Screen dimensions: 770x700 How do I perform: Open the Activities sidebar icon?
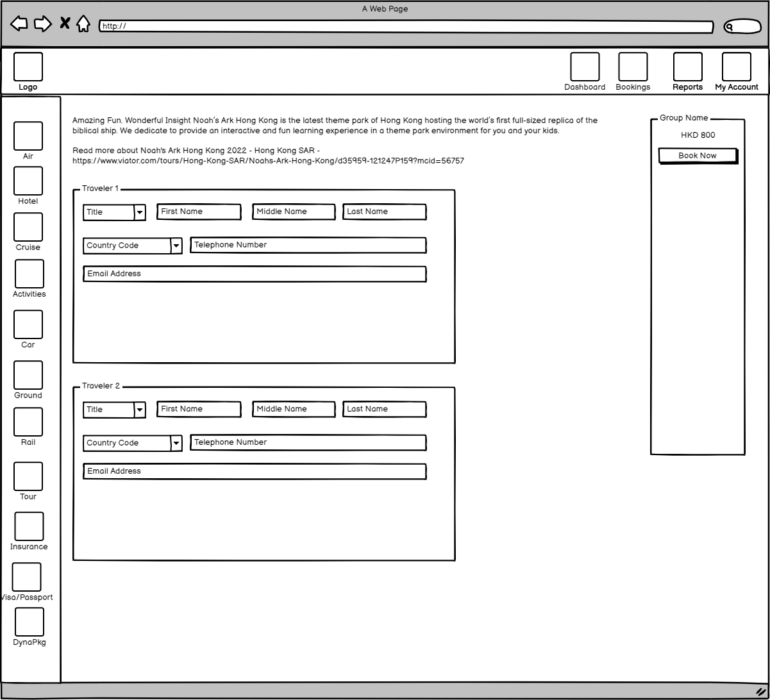point(29,274)
